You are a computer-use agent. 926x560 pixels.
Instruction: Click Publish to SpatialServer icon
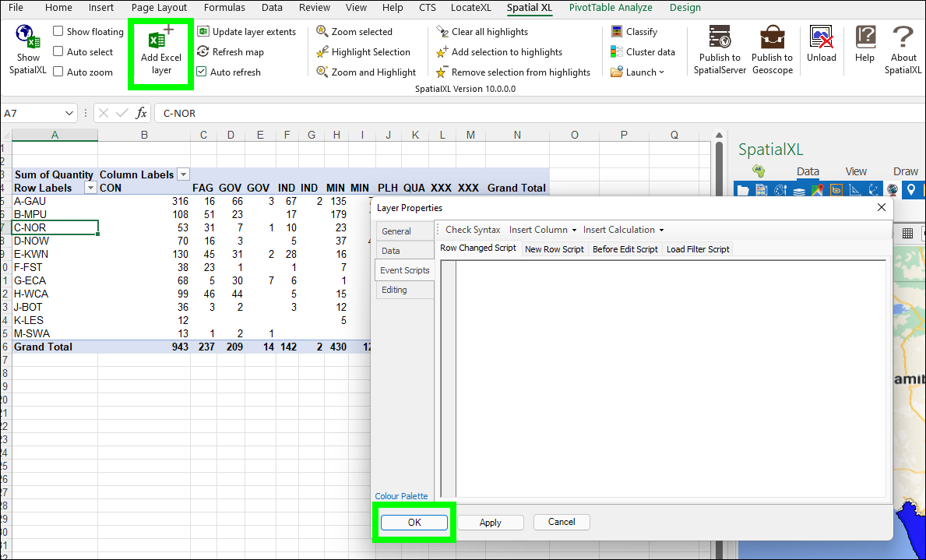[x=720, y=39]
